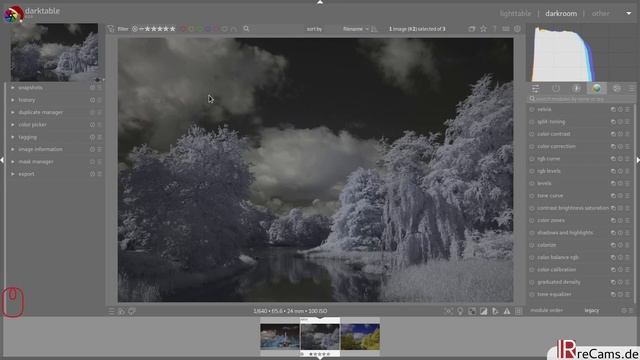Open quick presets menu icon below image

tap(111, 311)
